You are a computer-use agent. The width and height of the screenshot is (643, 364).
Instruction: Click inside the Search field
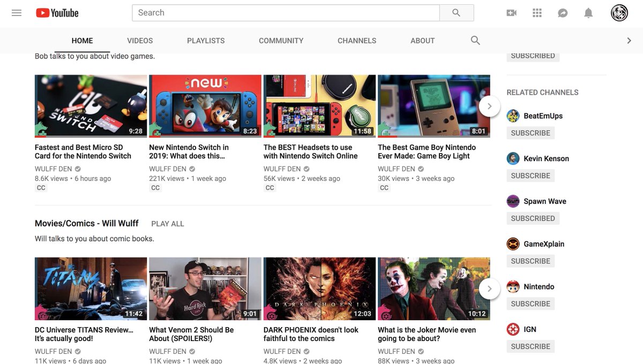pyautogui.click(x=286, y=13)
